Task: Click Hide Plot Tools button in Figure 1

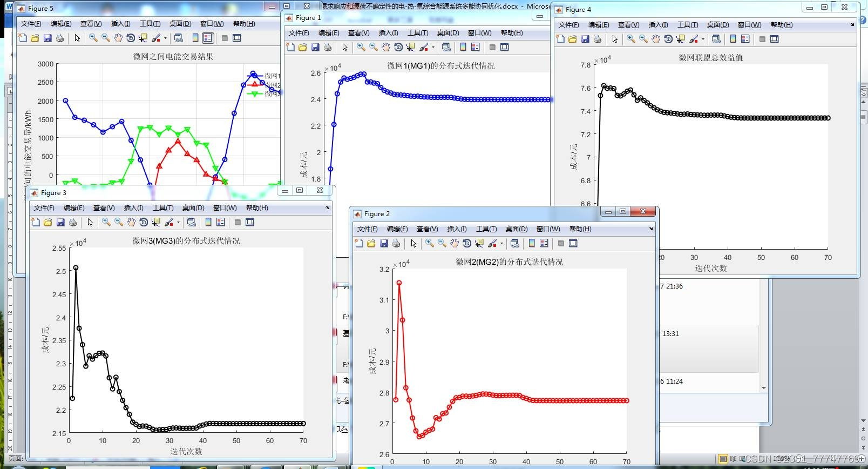Action: click(492, 47)
